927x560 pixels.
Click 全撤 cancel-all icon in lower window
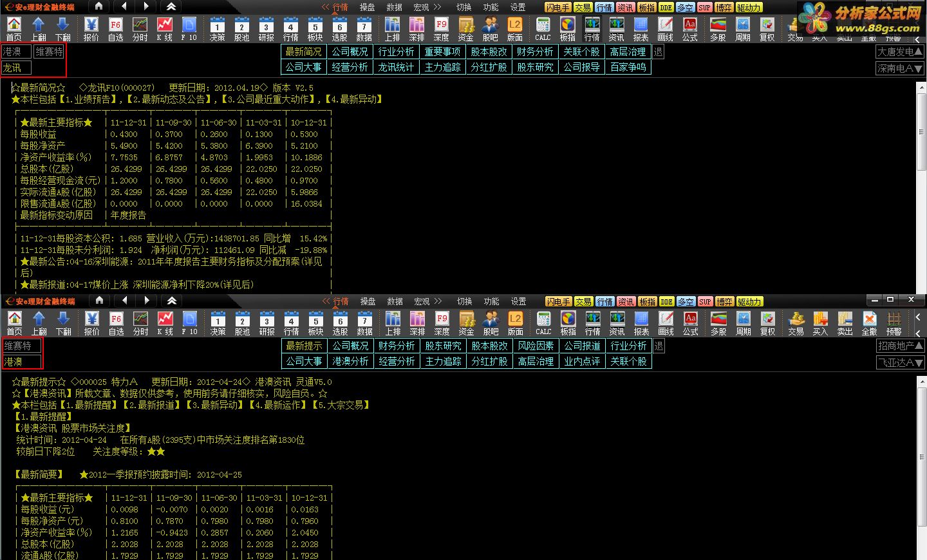click(869, 323)
